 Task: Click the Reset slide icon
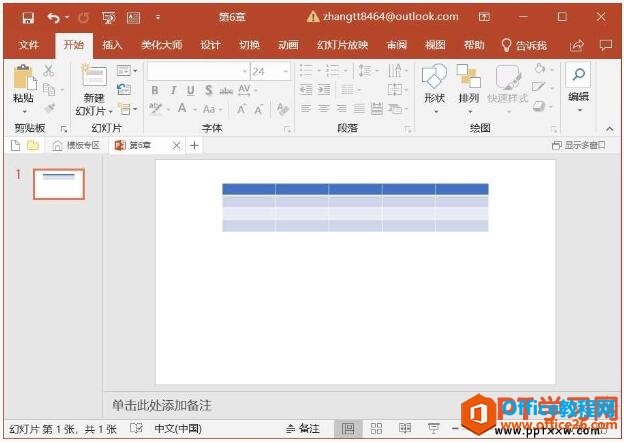coord(124,90)
